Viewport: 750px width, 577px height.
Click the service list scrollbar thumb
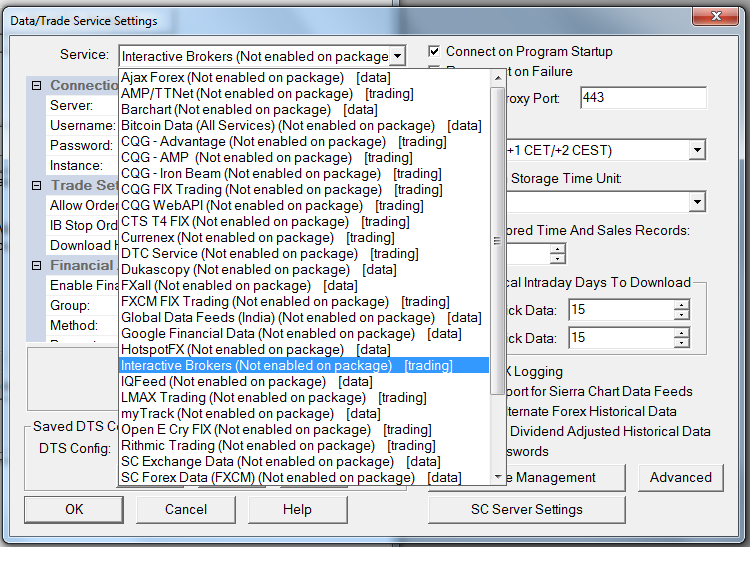(498, 241)
